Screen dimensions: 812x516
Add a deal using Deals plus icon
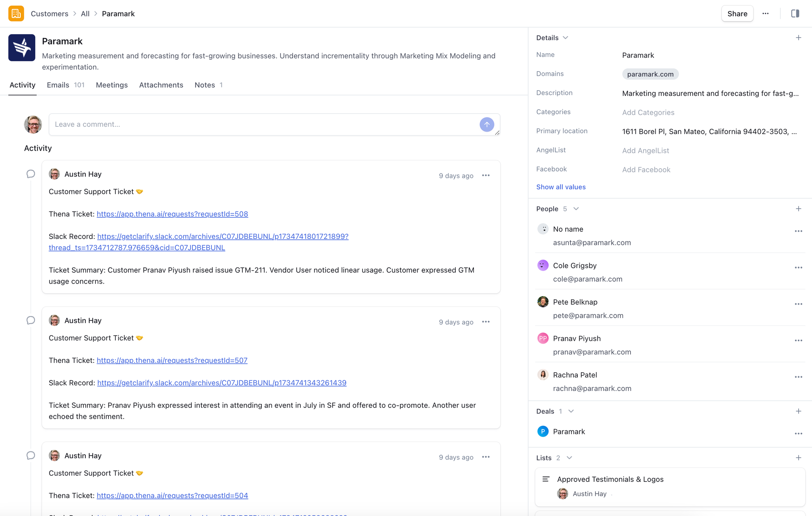(798, 411)
